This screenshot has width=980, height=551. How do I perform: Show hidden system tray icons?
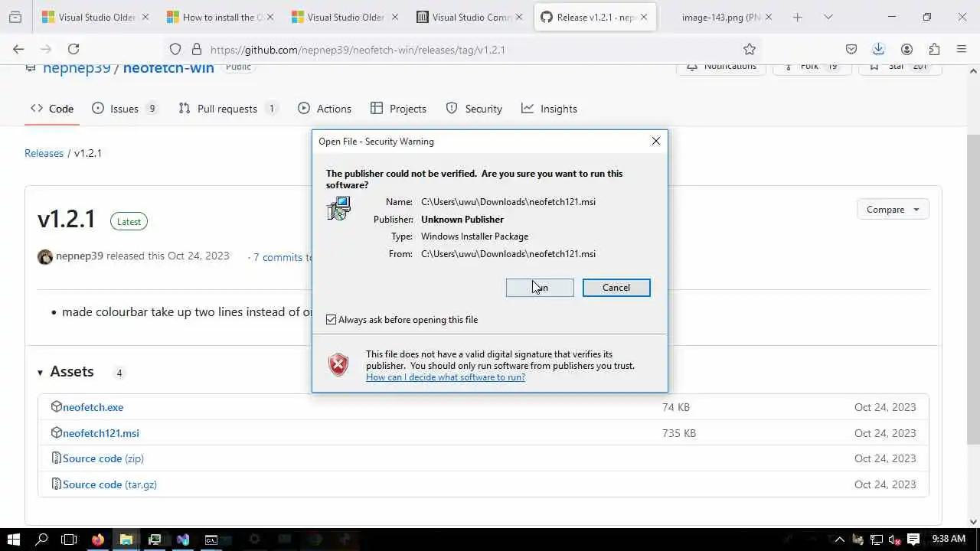pyautogui.click(x=840, y=540)
